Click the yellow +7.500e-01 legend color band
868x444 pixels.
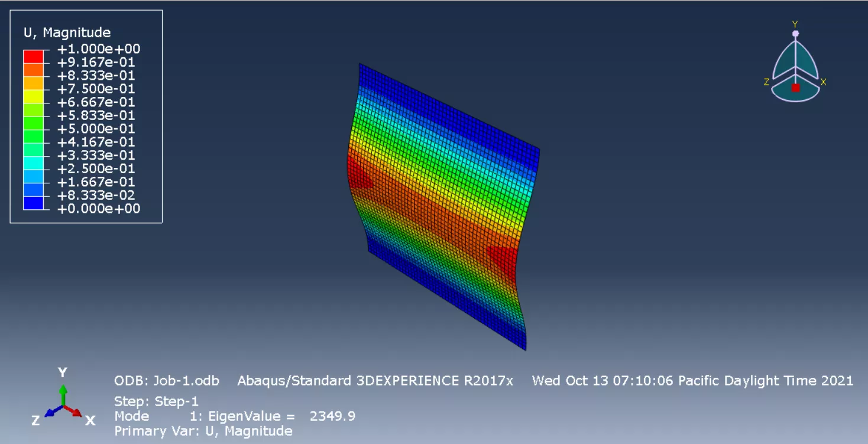pos(33,96)
